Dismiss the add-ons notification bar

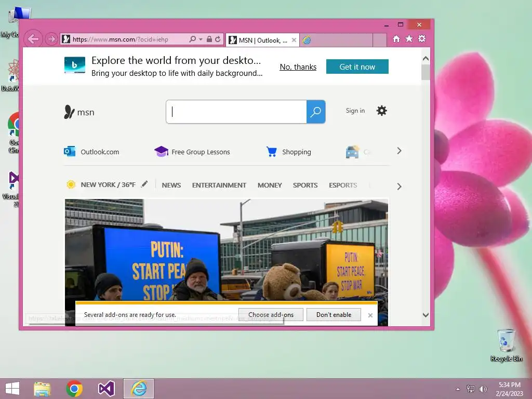pos(370,315)
